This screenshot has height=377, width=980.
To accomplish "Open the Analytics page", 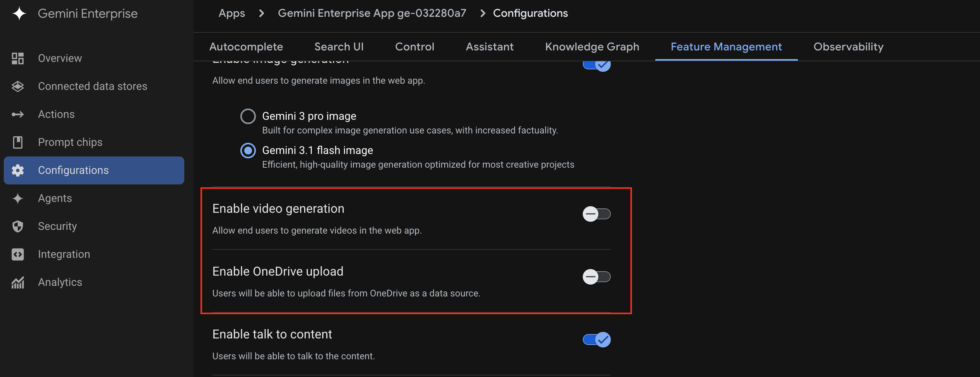I will 94,282.
